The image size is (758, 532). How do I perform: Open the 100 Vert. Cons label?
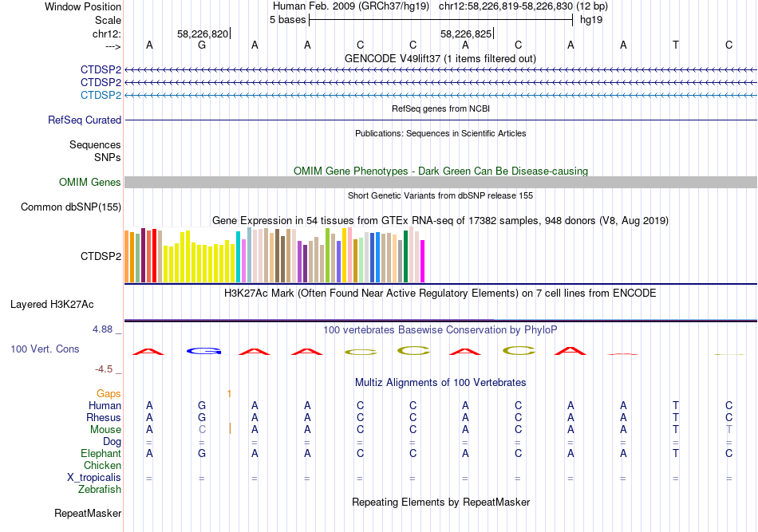pyautogui.click(x=45, y=349)
